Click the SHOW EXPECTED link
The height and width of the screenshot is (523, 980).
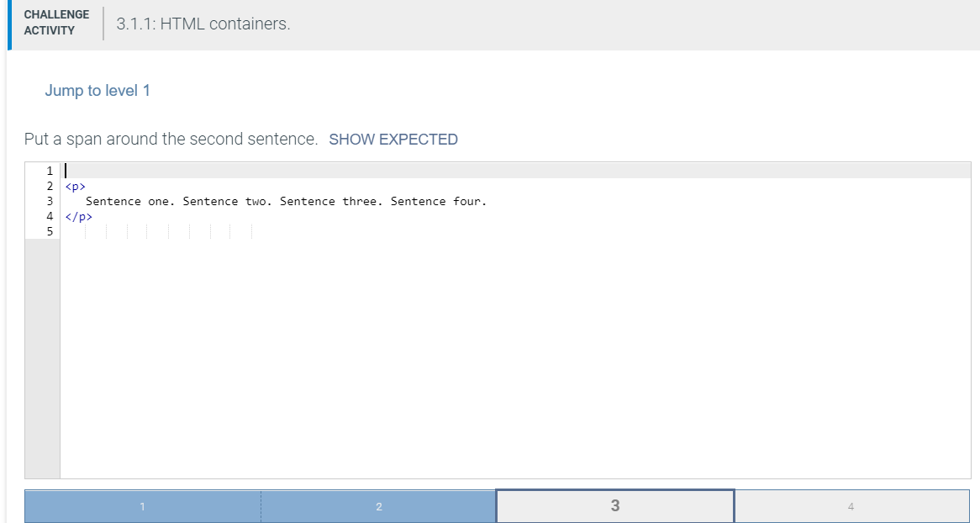coord(393,139)
